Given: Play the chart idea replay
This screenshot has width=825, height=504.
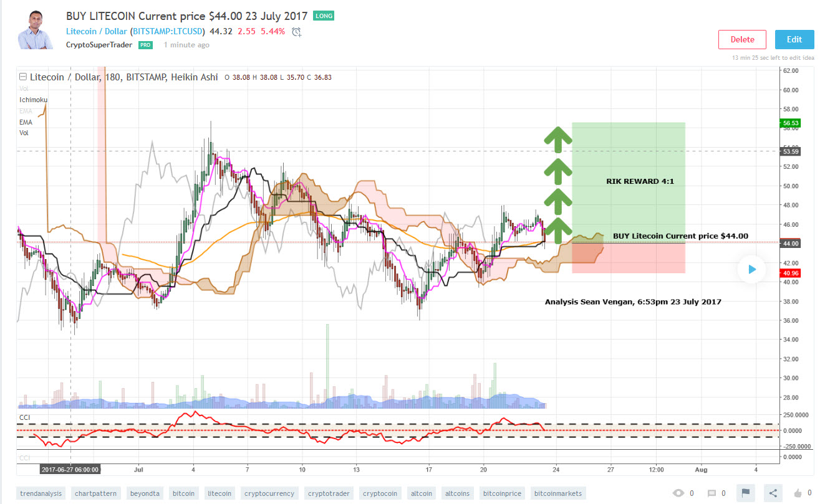Looking at the screenshot, I should (x=751, y=269).
